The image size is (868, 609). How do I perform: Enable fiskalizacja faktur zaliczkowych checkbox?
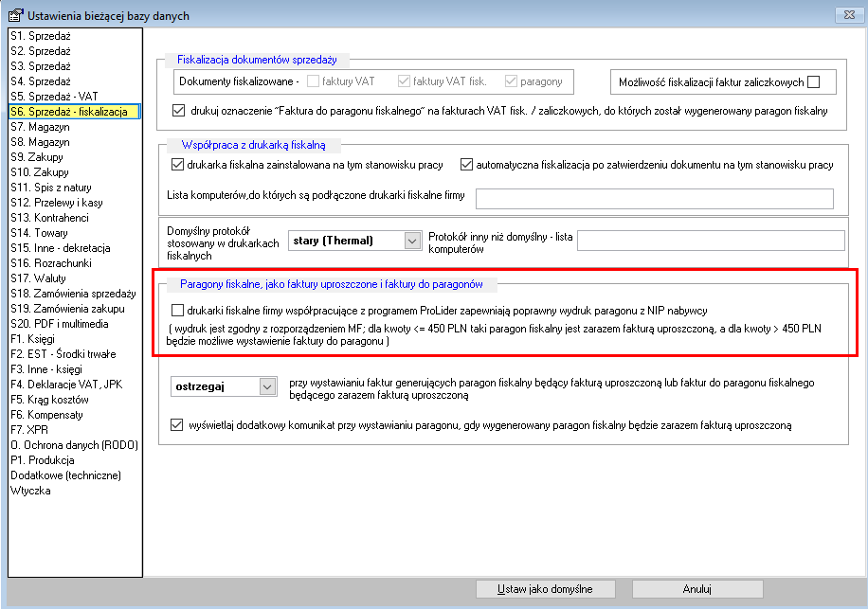point(813,81)
